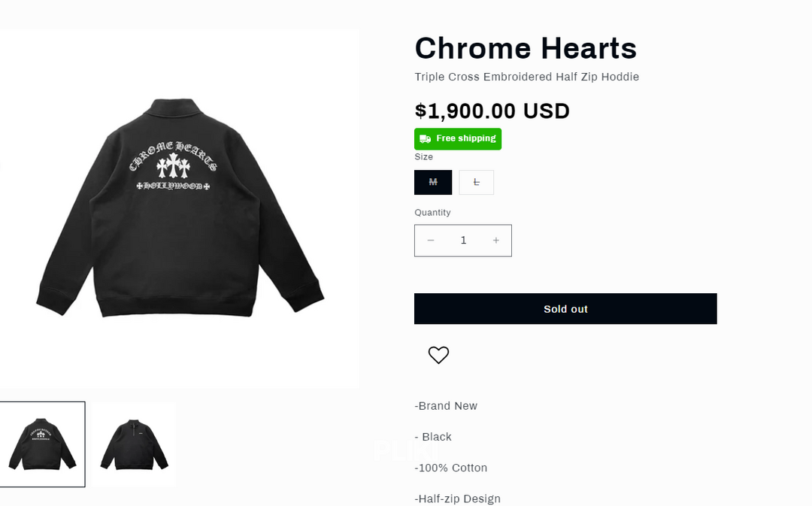Decrease quantity with the minus icon
The width and height of the screenshot is (812, 506).
tap(431, 241)
